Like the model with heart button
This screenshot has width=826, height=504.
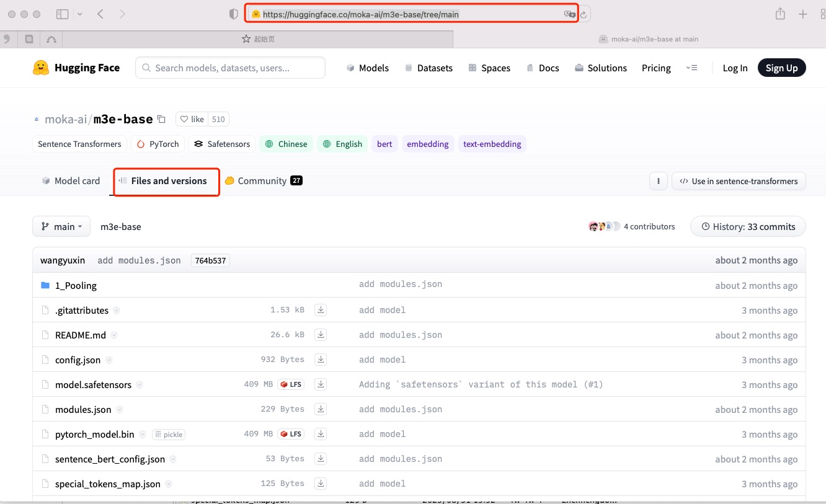(x=192, y=119)
